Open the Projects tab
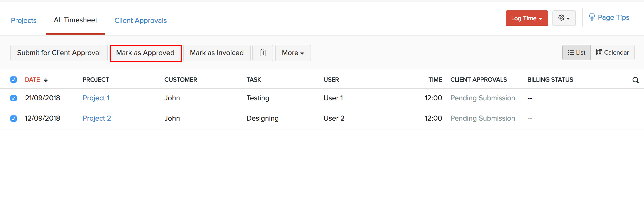Screen dimensions: 644x209 tap(24, 21)
